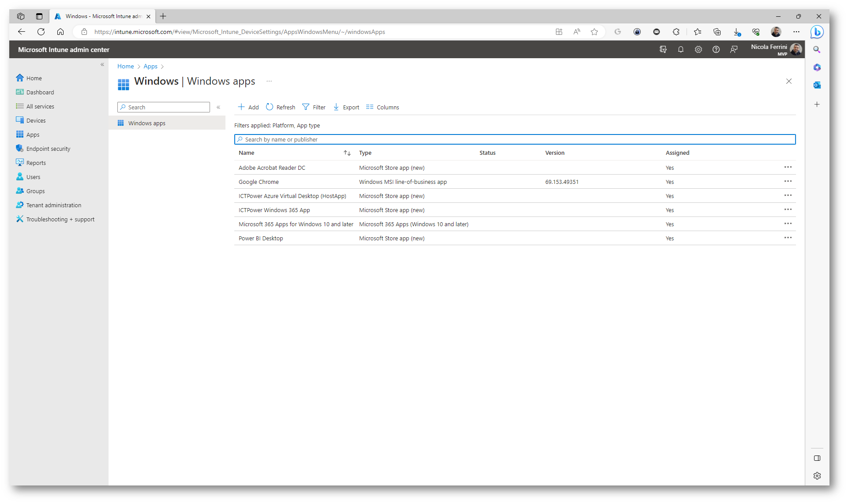
Task: Open All services in the sidebar
Action: 35,106
